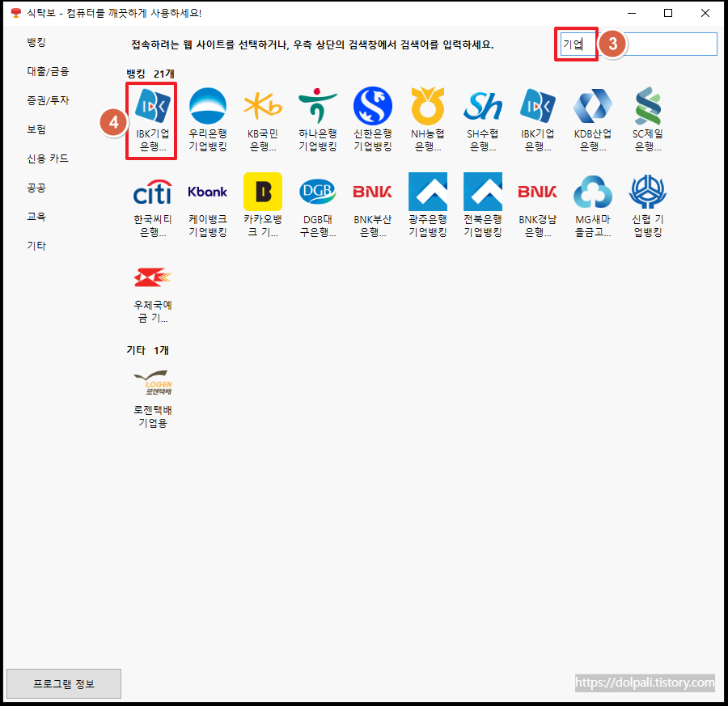Select NH농협 은행 icon

click(427, 117)
